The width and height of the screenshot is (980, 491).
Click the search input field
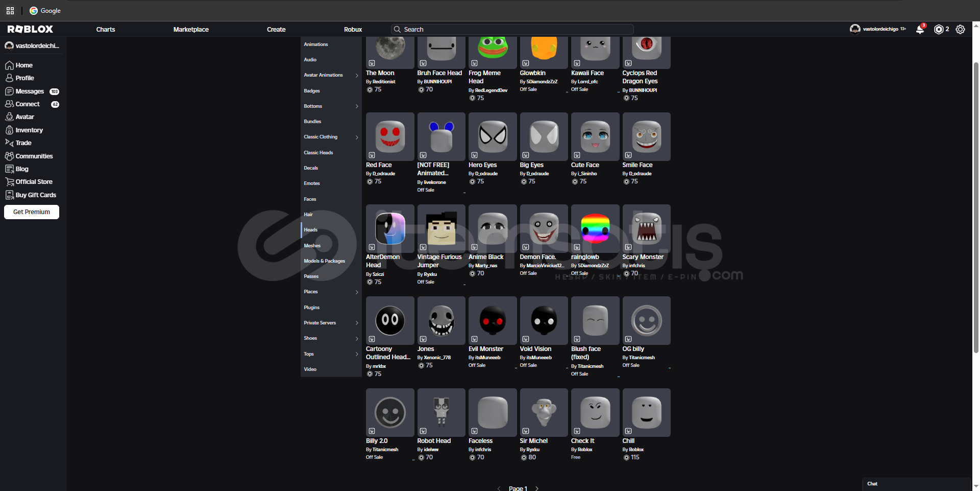512,29
